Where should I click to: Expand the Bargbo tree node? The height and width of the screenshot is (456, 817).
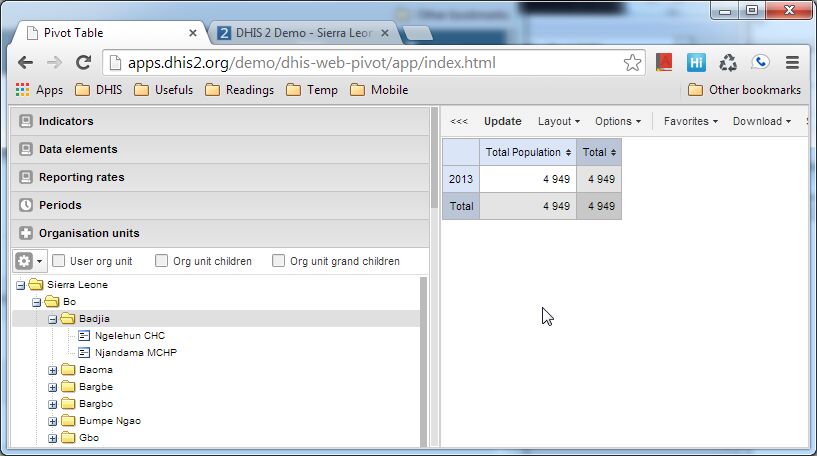[x=53, y=404]
